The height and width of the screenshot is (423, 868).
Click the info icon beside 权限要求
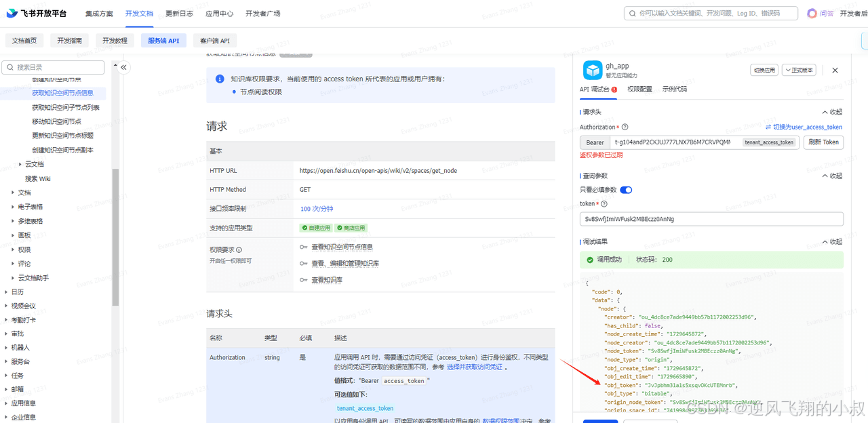pyautogui.click(x=239, y=250)
